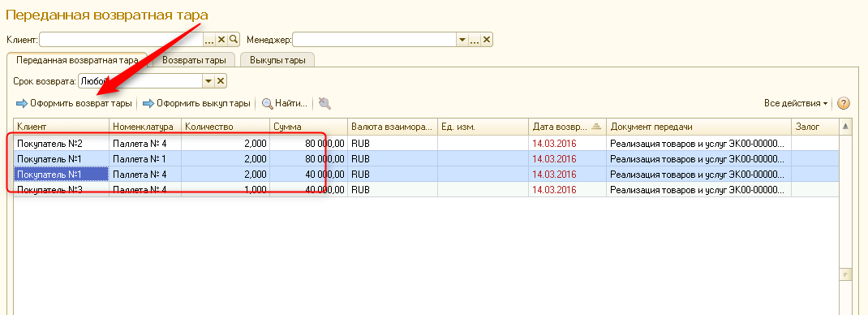The width and height of the screenshot is (868, 315).
Task: Click the Найти search button
Action: pos(285,103)
